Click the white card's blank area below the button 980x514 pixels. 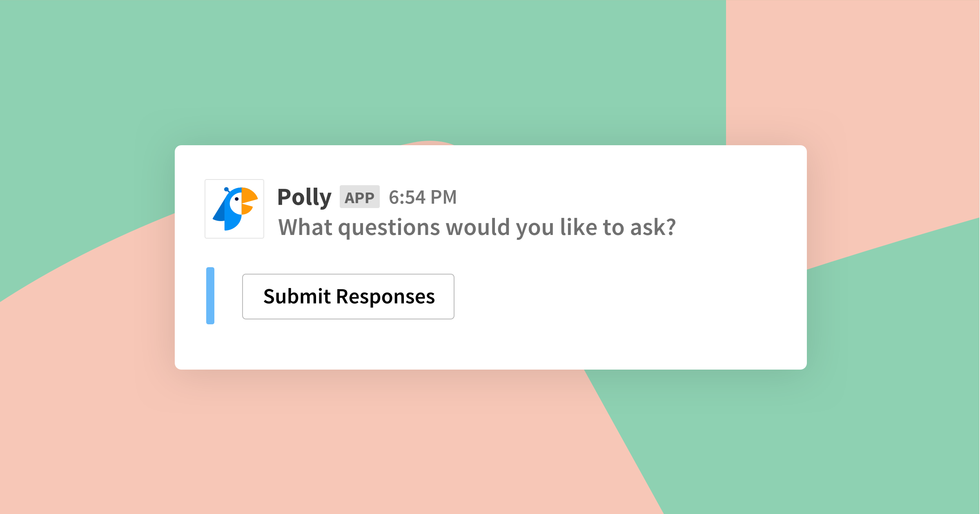(x=490, y=347)
